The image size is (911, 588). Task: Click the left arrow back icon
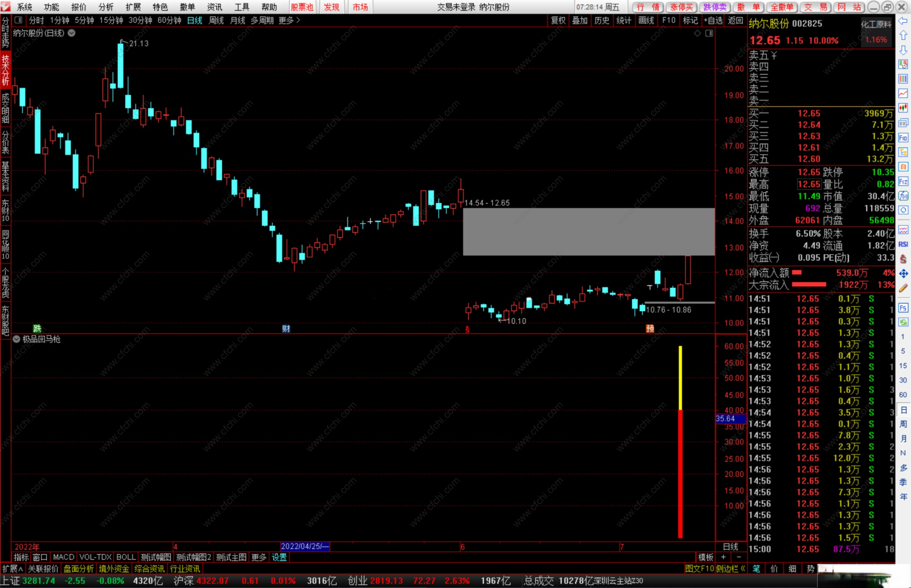(x=903, y=21)
